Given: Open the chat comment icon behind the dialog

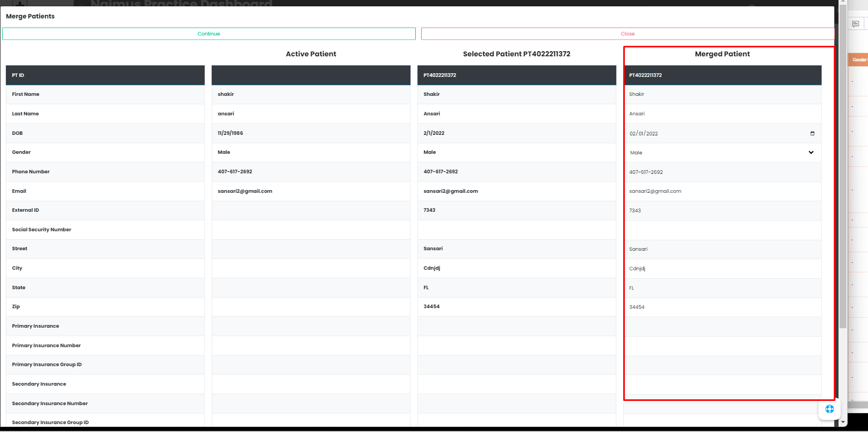Looking at the screenshot, I should [x=855, y=24].
